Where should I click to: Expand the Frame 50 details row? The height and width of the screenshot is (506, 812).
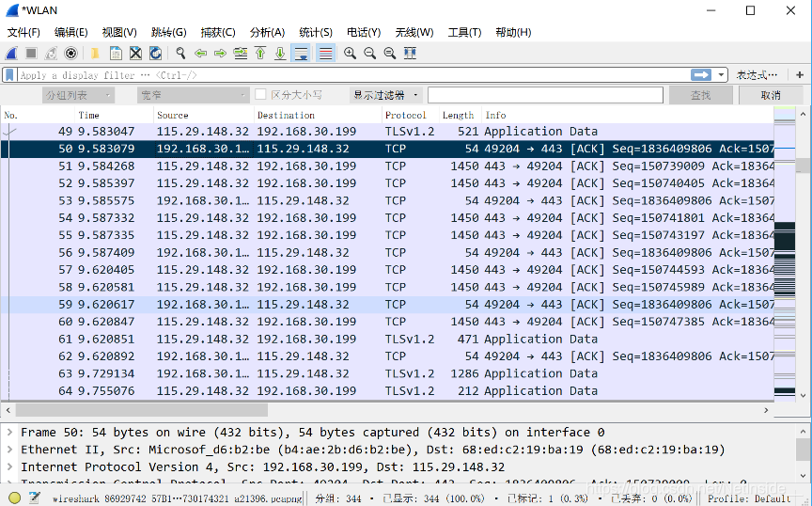coord(9,433)
